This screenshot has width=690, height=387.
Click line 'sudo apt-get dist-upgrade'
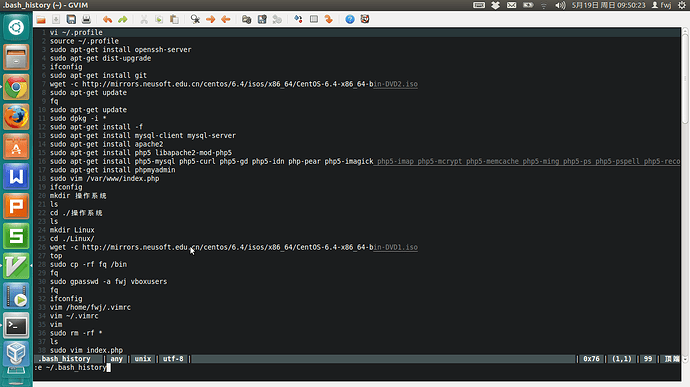point(100,58)
